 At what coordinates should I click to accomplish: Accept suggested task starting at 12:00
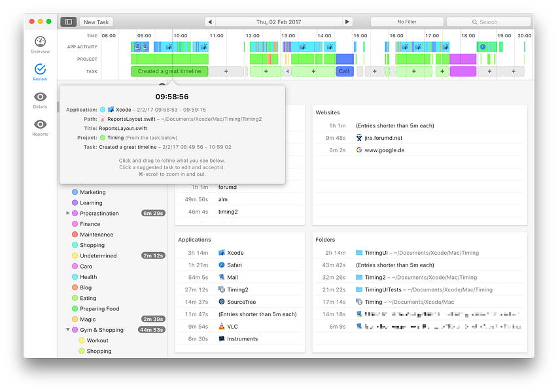[266, 71]
